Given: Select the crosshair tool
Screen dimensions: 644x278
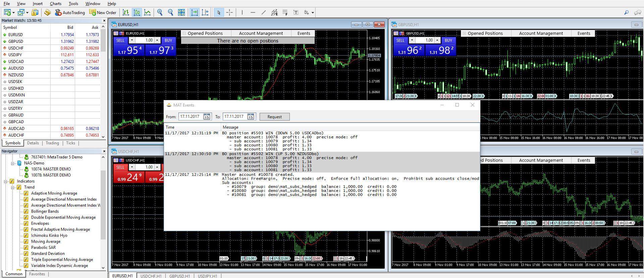Looking at the screenshot, I should (x=229, y=13).
